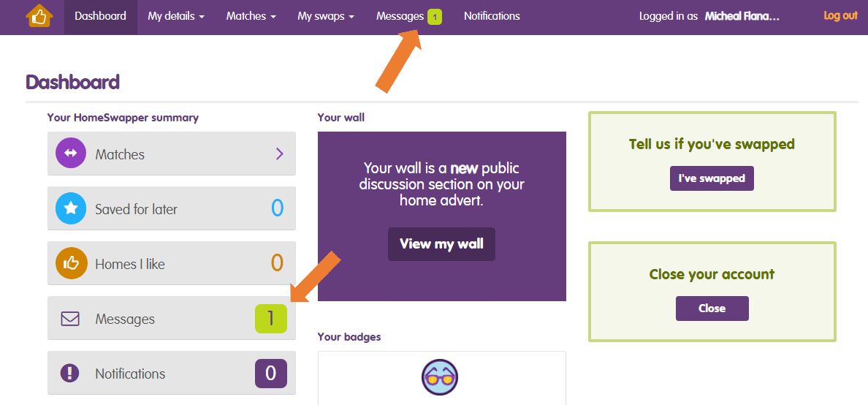Click the green Messages count badge in summary

(x=270, y=319)
